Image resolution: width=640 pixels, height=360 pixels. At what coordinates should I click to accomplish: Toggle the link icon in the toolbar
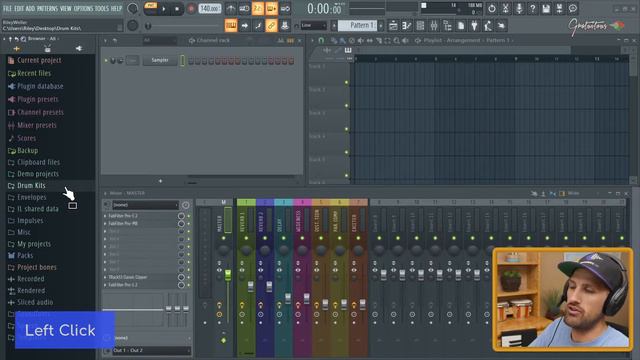click(271, 26)
